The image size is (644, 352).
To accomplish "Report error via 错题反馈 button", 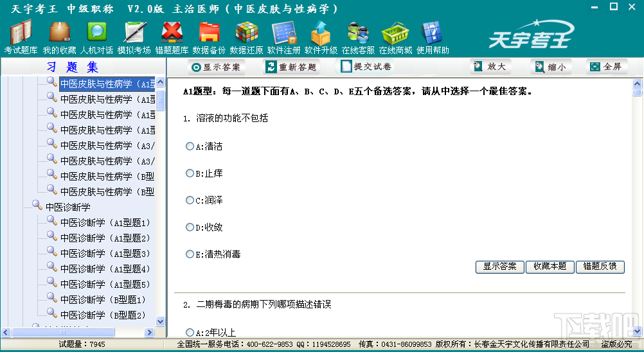I will (x=600, y=267).
